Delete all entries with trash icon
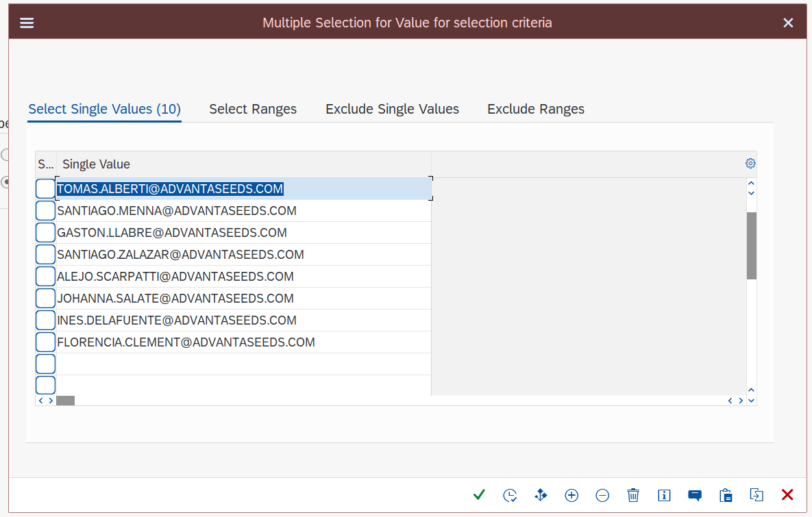812x517 pixels. pos(633,495)
